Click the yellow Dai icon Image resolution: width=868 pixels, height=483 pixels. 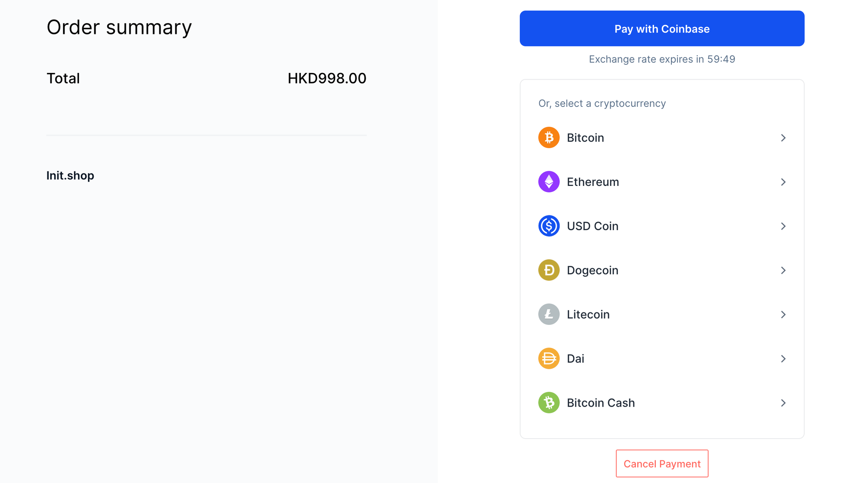(549, 359)
